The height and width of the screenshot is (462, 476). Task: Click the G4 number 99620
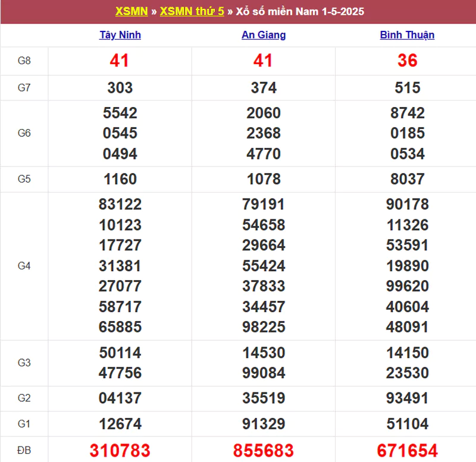coord(408,286)
